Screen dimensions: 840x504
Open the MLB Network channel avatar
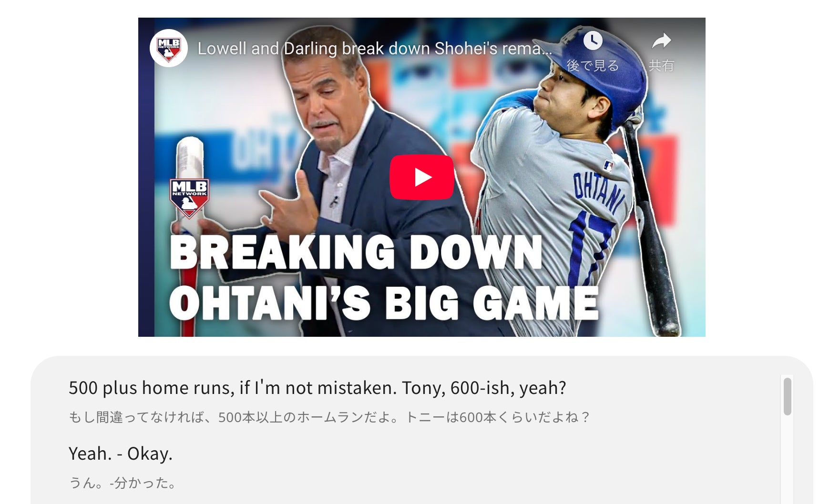(x=168, y=48)
